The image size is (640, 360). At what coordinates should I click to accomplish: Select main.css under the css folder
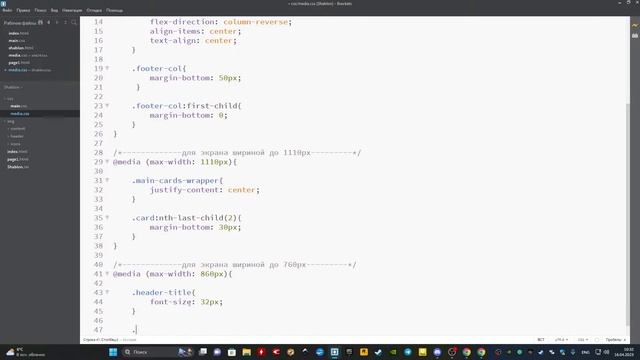click(x=18, y=106)
